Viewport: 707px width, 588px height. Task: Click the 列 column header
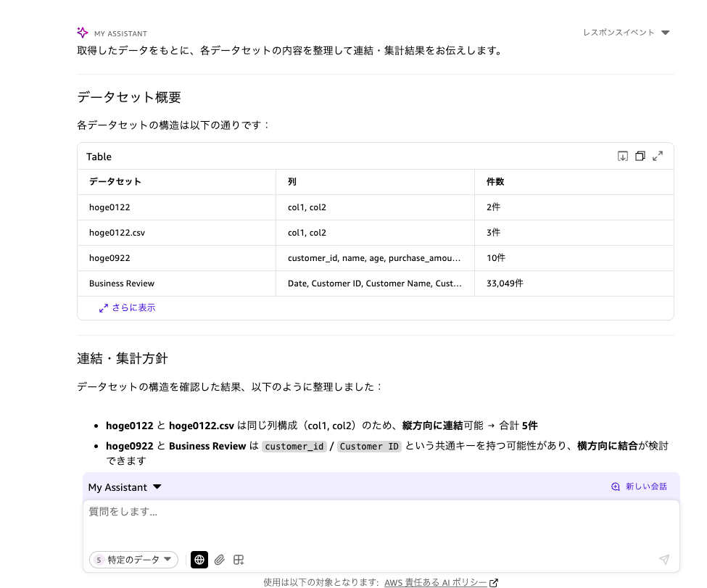(x=375, y=182)
